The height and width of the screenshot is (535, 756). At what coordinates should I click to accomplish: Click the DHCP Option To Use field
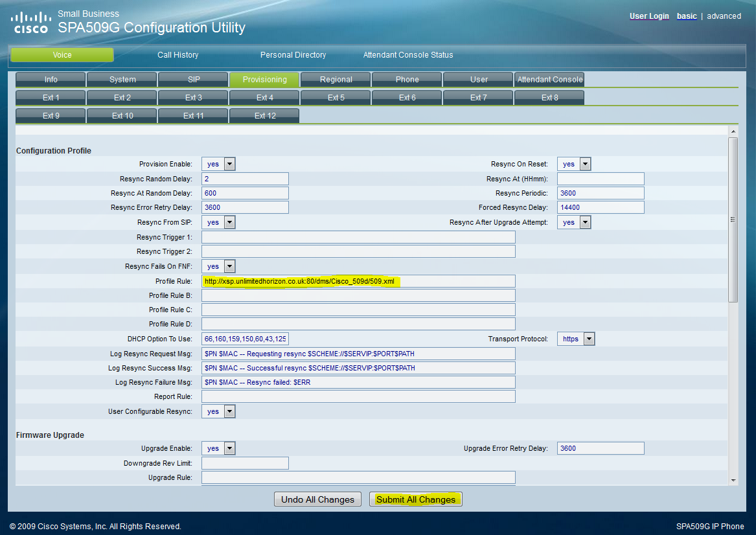click(x=245, y=339)
